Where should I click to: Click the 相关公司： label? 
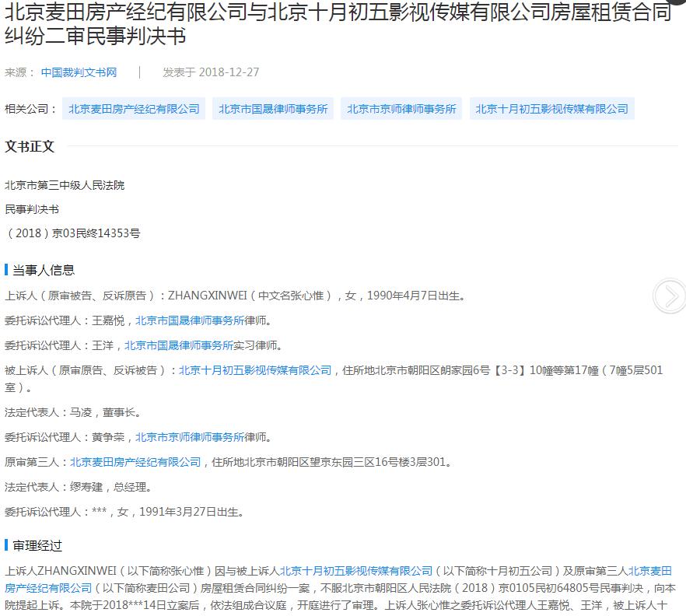click(x=30, y=109)
